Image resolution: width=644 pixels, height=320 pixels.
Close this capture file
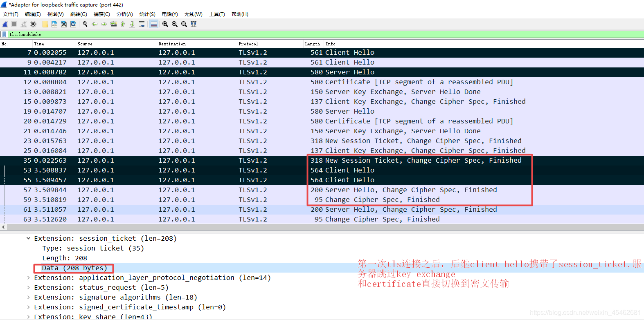pos(64,24)
